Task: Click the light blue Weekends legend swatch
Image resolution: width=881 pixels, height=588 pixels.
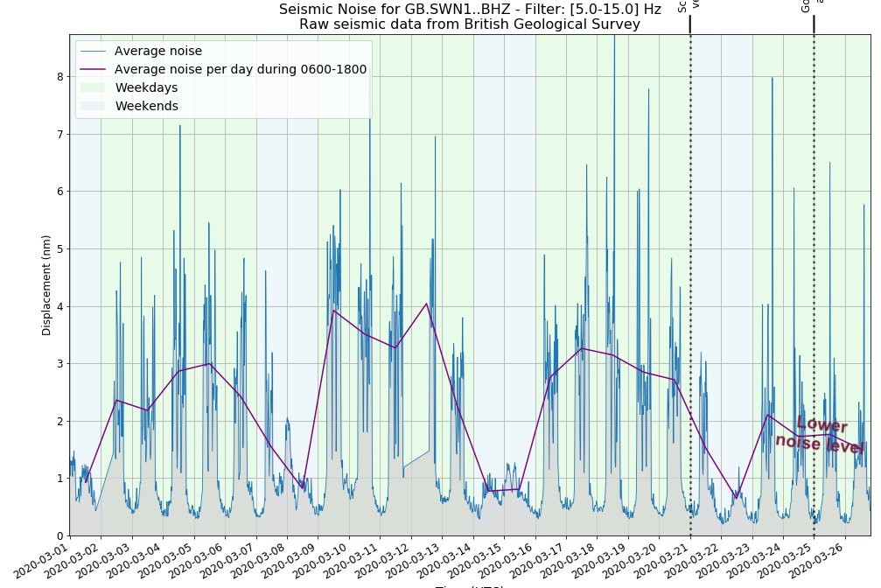Action: pos(93,106)
